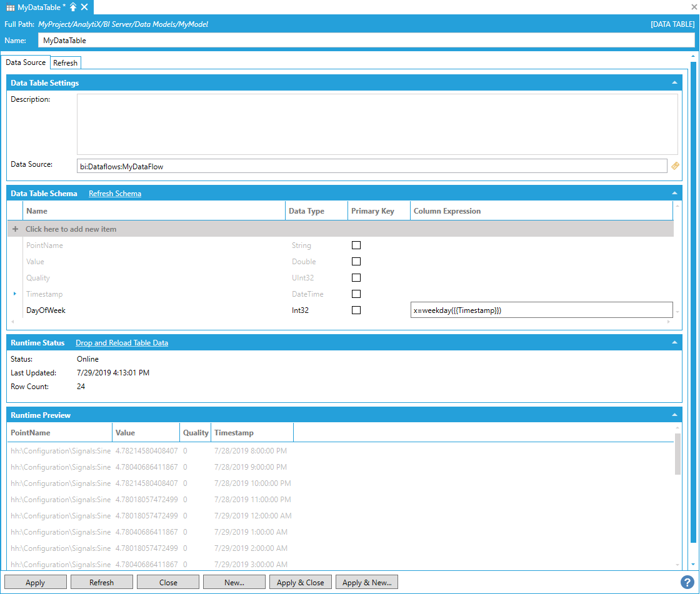Switch to the Refresh tab
700x594 pixels.
point(65,63)
